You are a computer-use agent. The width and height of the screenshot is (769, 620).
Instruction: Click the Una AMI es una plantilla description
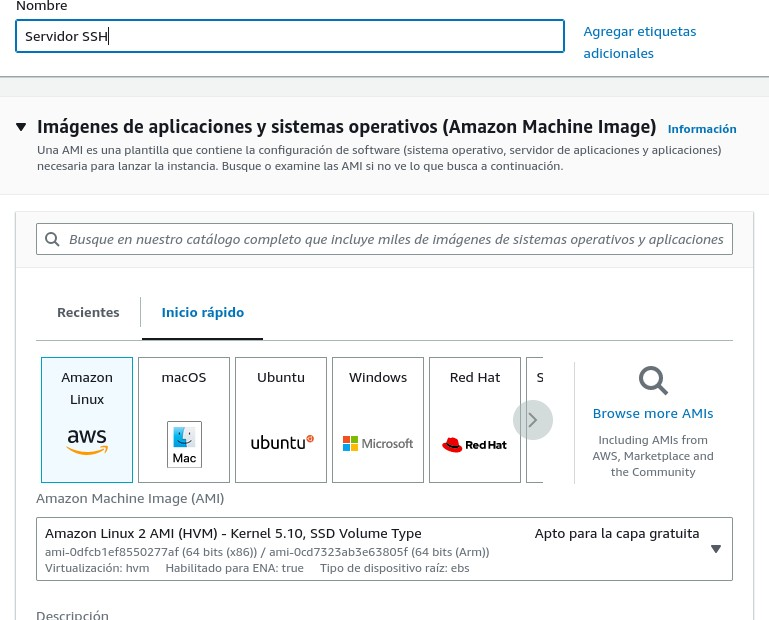pyautogui.click(x=379, y=158)
